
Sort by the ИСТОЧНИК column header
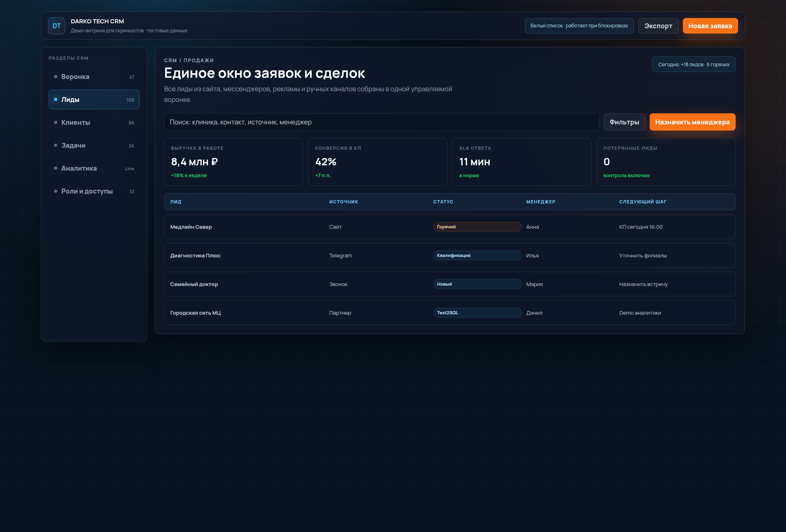[x=343, y=202]
